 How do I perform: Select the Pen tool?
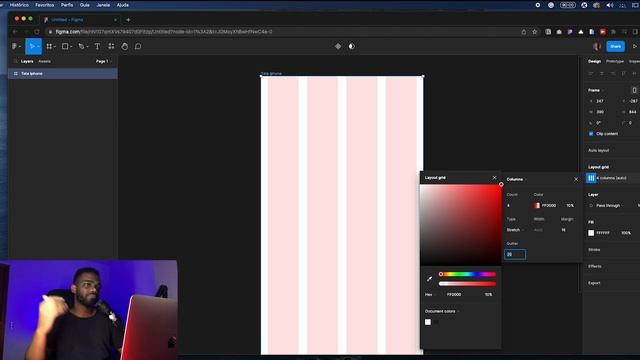(81, 47)
